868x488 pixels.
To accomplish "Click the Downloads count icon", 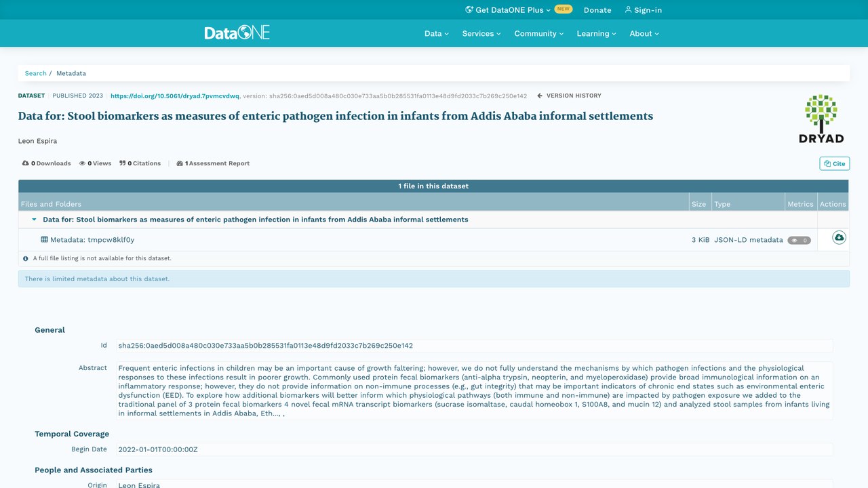I will tap(26, 163).
